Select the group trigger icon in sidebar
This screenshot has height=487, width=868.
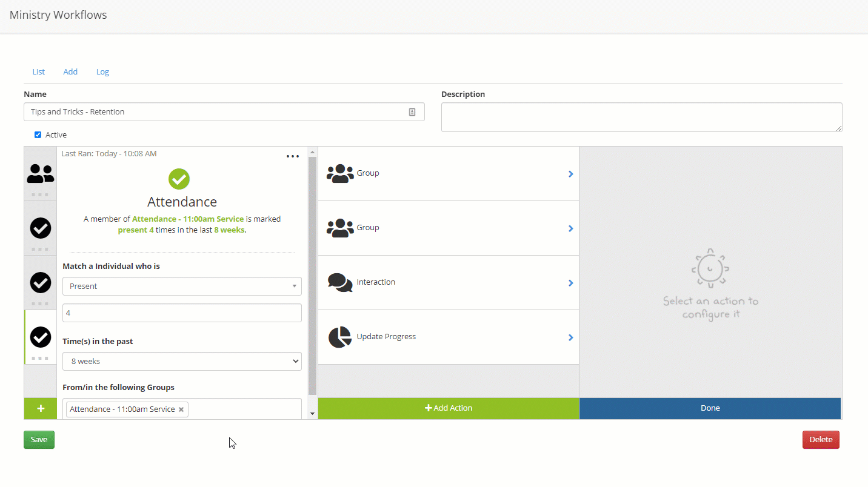[x=41, y=174]
